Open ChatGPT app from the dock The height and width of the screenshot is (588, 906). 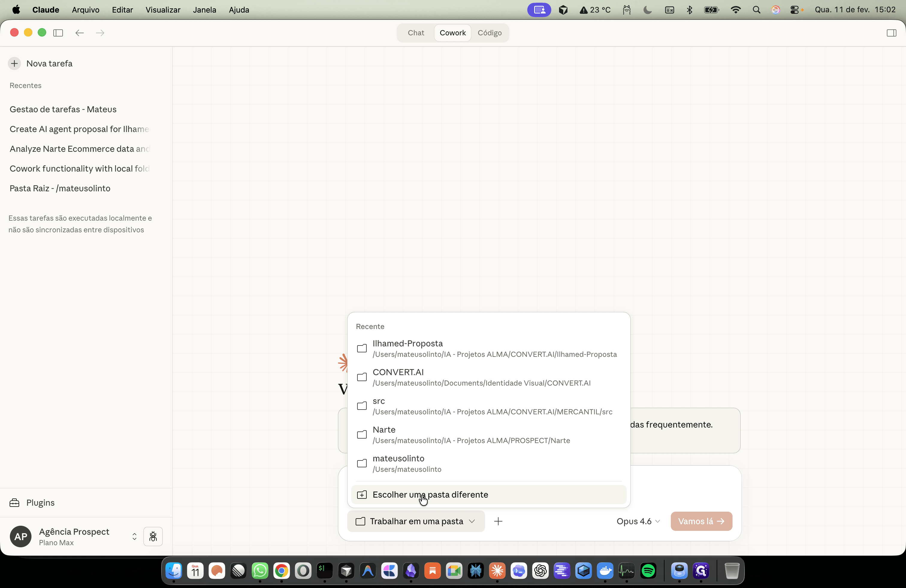(540, 571)
